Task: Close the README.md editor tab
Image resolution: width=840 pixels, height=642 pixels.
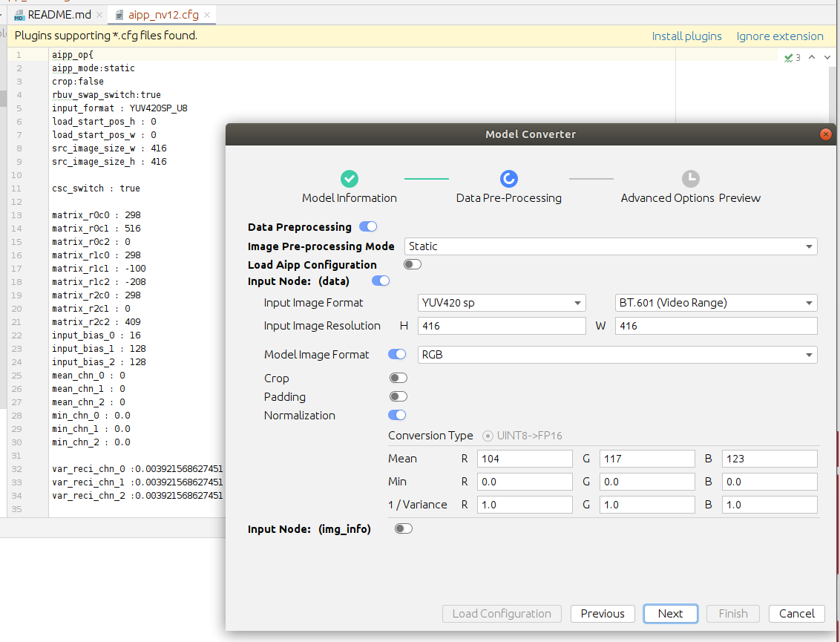Action: tap(99, 15)
